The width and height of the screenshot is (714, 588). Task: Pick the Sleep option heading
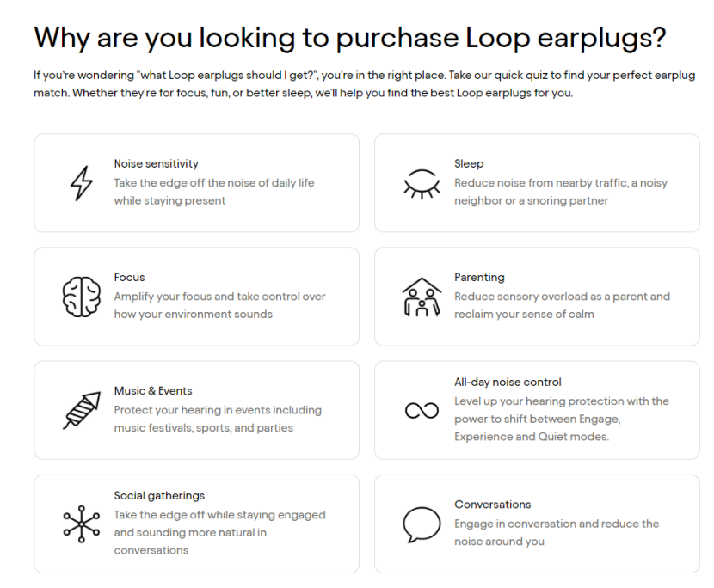pyautogui.click(x=469, y=163)
